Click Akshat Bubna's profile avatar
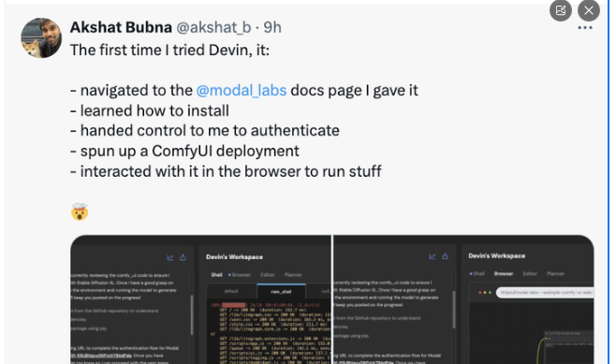This screenshot has height=364, width=616. [x=41, y=38]
